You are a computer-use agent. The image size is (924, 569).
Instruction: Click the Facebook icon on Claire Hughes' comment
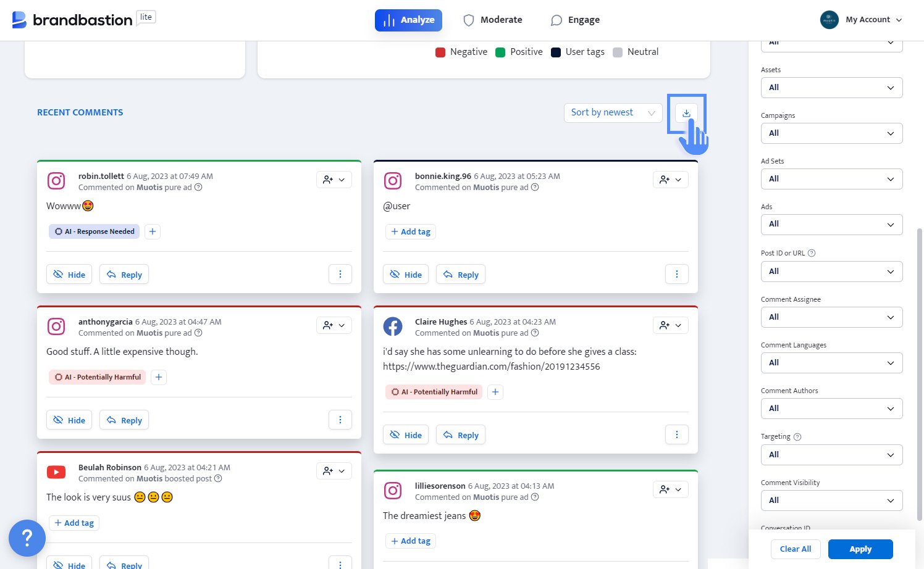(x=393, y=326)
